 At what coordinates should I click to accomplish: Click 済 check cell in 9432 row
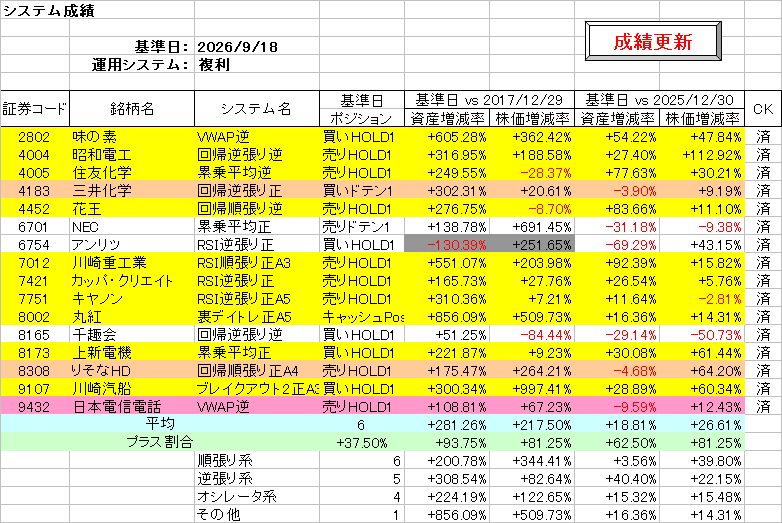(763, 406)
